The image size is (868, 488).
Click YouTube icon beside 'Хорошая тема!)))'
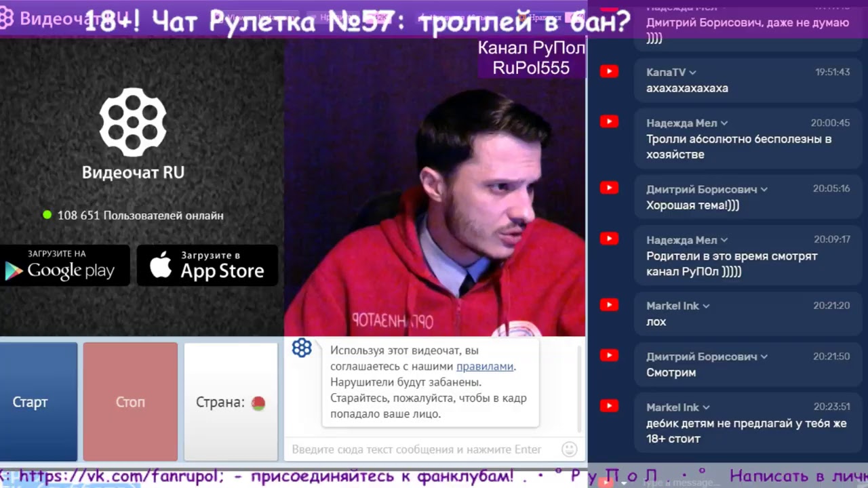pos(609,188)
